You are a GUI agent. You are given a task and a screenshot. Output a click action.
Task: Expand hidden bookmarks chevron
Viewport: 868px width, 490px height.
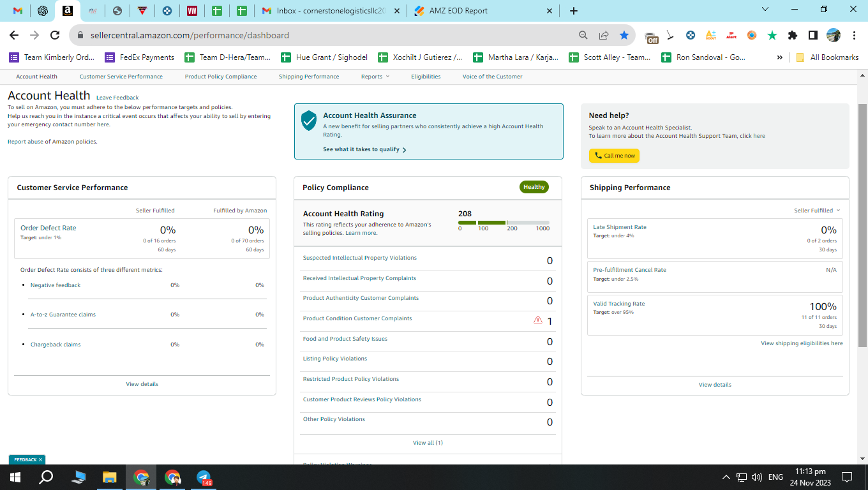(780, 57)
